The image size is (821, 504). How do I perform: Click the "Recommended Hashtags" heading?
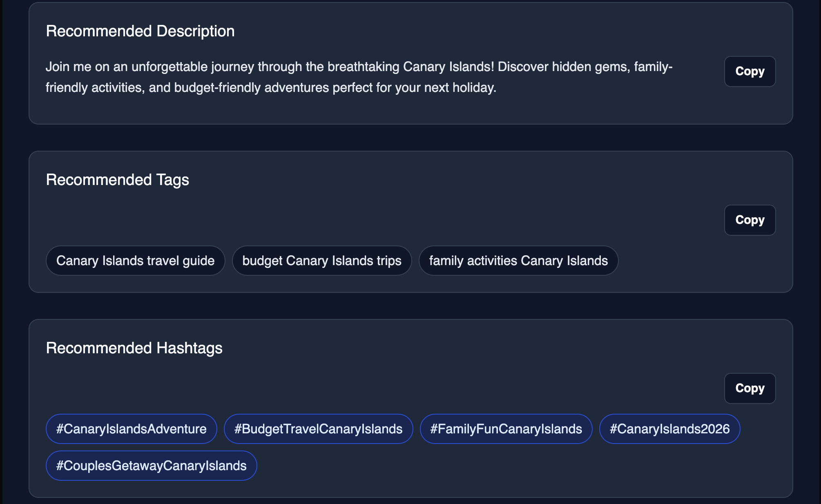(134, 348)
